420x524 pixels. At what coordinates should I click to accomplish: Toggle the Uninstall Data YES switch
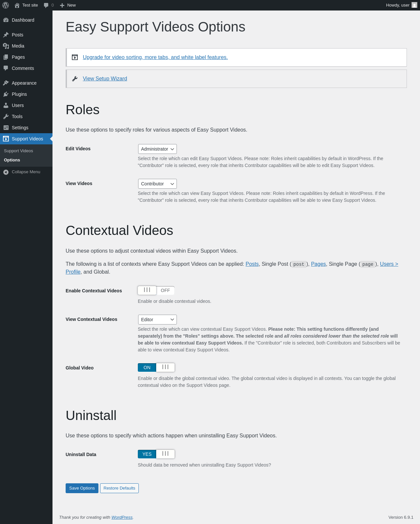pyautogui.click(x=156, y=454)
